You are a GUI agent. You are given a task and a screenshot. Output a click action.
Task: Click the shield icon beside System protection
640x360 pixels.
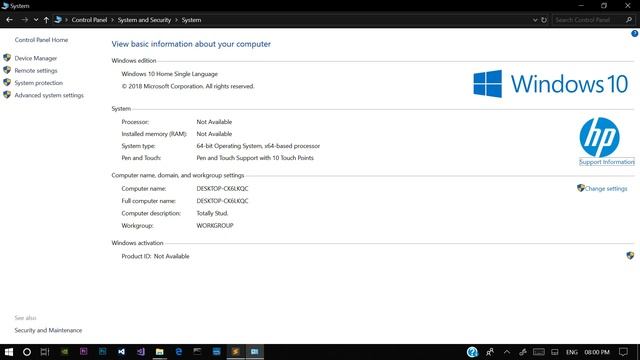tap(7, 82)
